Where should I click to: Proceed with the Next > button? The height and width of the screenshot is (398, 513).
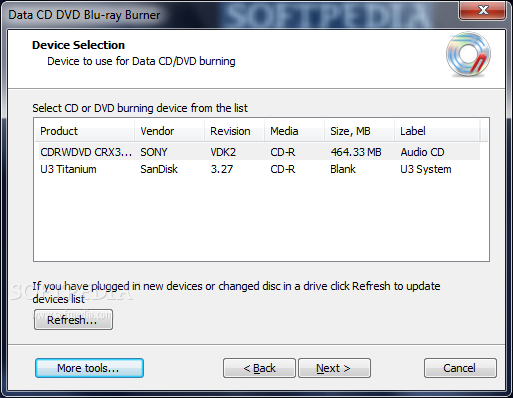pyautogui.click(x=334, y=368)
